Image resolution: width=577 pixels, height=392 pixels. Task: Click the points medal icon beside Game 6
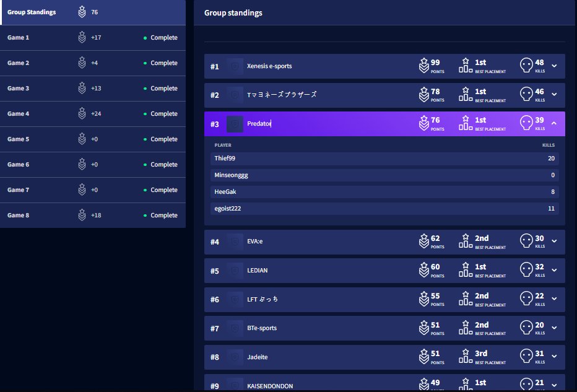coord(82,164)
